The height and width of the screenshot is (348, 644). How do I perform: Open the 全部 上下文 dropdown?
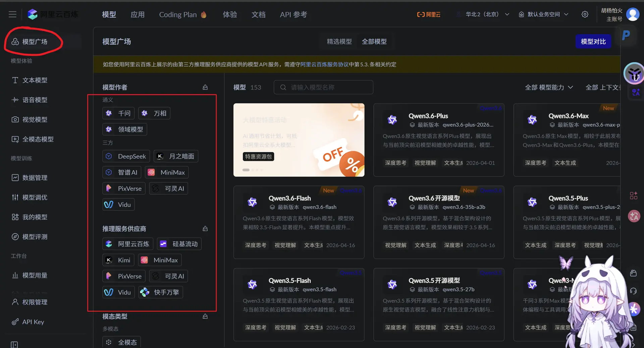pos(603,87)
